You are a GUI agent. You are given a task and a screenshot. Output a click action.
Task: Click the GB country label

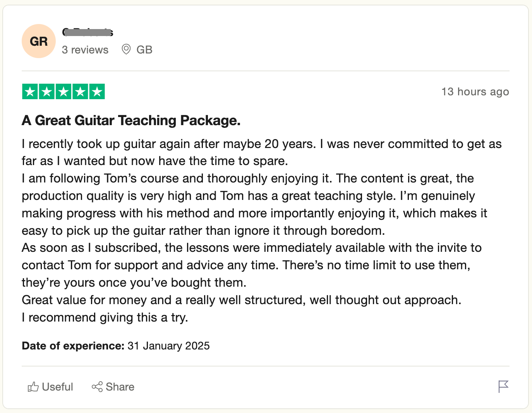(x=144, y=50)
